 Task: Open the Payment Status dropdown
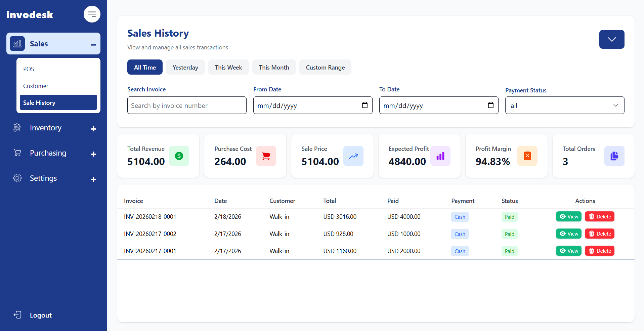tap(564, 105)
